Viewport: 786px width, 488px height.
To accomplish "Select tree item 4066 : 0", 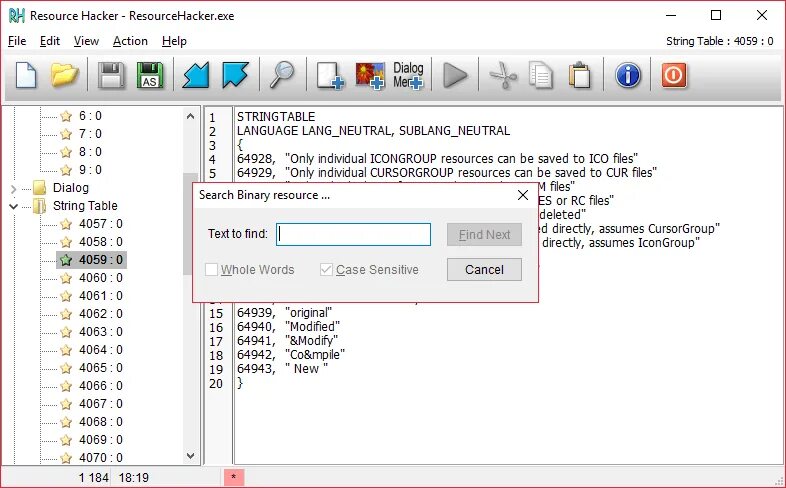I will [x=101, y=386].
